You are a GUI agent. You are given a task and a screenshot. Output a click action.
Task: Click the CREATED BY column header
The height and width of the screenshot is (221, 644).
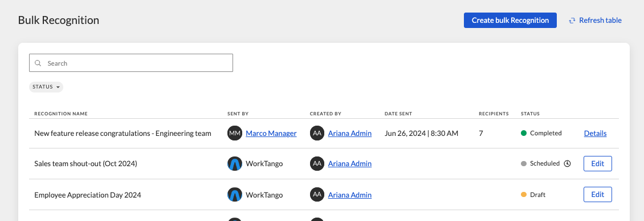[325, 114]
